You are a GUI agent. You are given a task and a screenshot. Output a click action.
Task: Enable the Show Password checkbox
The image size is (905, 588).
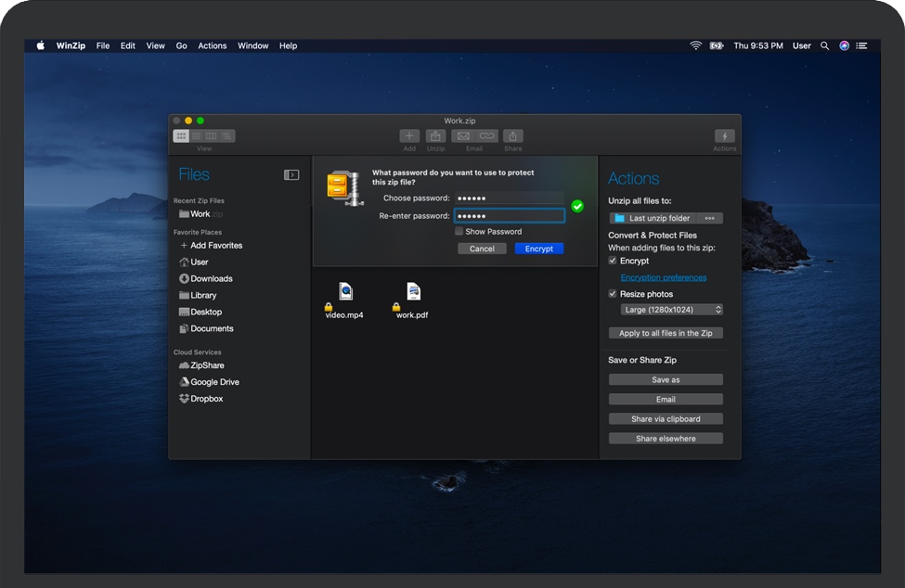pos(459,231)
